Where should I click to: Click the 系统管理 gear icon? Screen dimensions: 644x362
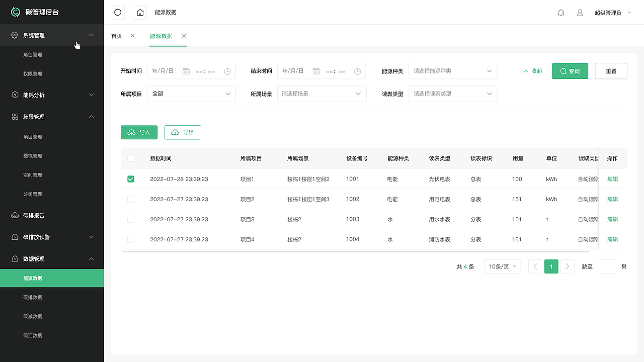click(x=15, y=35)
